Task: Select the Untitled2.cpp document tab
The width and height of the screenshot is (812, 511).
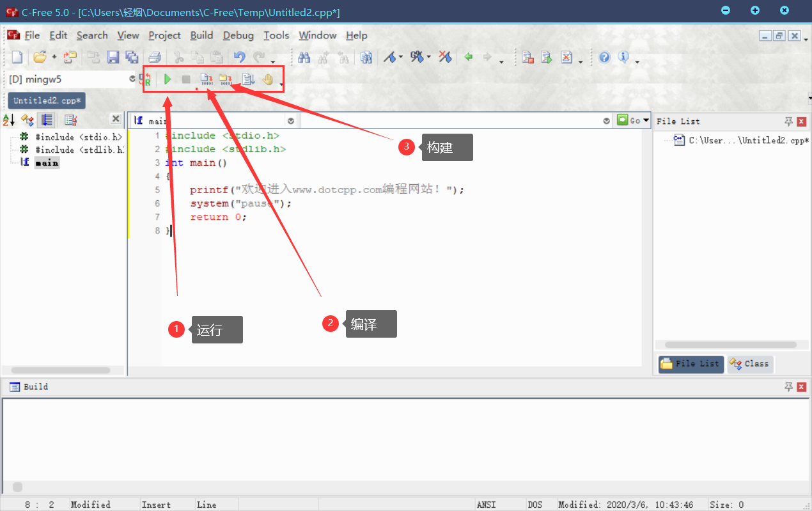Action: pyautogui.click(x=47, y=100)
